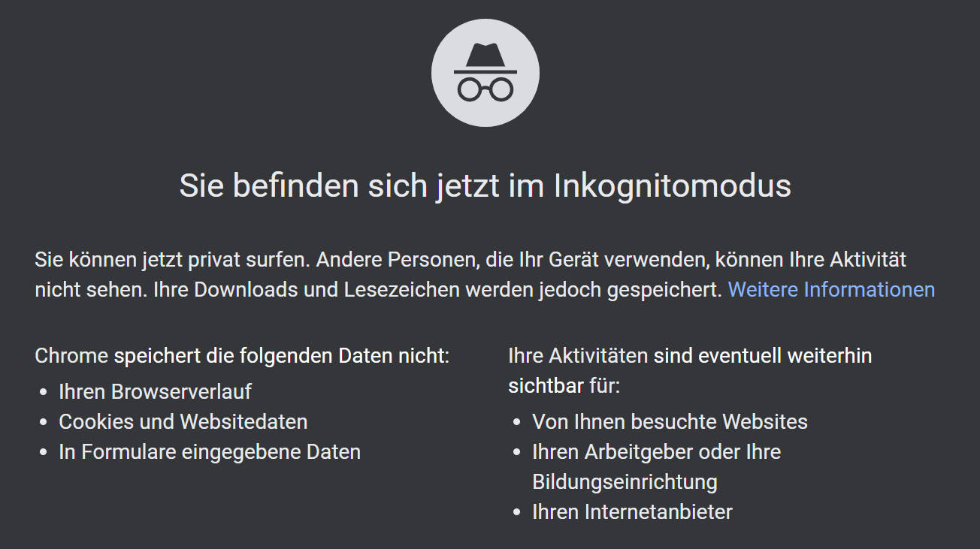Click the bullet before "Ihren Internetanbieter"
Viewport: 980px width, 549px height.
click(516, 512)
